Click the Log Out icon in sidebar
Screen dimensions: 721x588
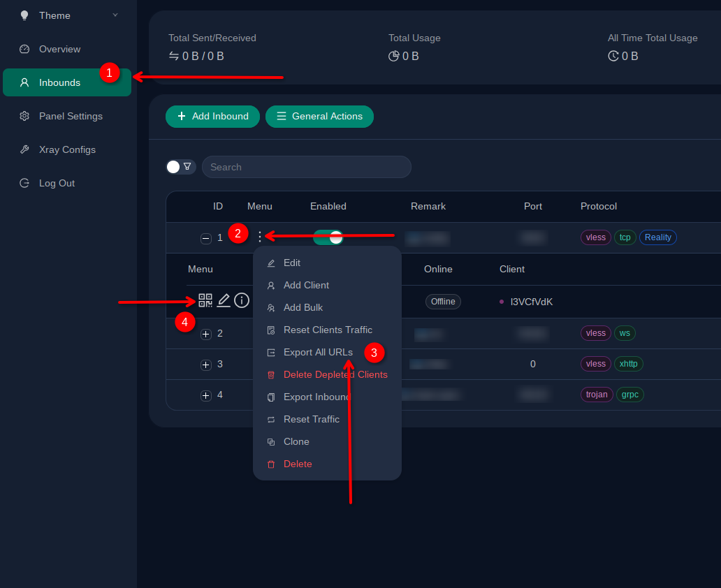tap(24, 183)
